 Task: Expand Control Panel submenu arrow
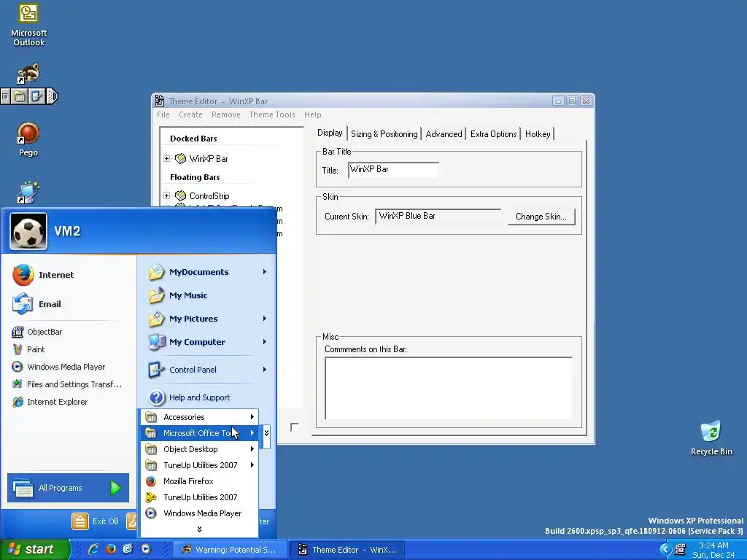[x=264, y=370]
